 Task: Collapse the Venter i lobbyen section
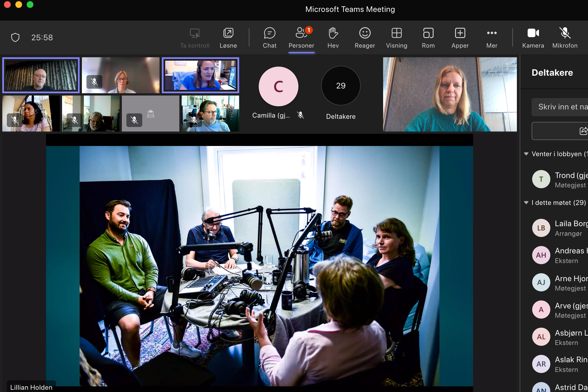click(526, 154)
